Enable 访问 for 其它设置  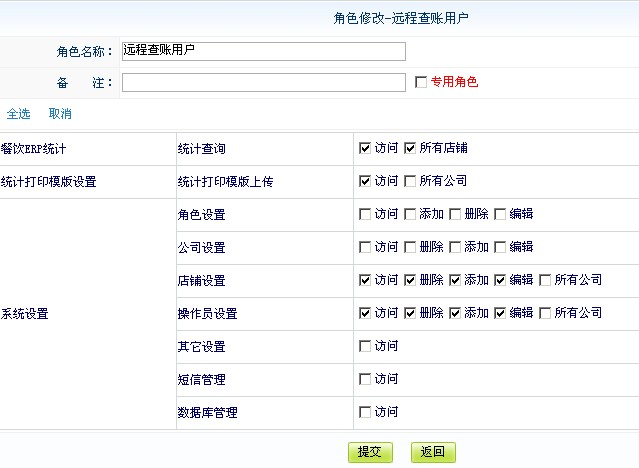[x=365, y=346]
